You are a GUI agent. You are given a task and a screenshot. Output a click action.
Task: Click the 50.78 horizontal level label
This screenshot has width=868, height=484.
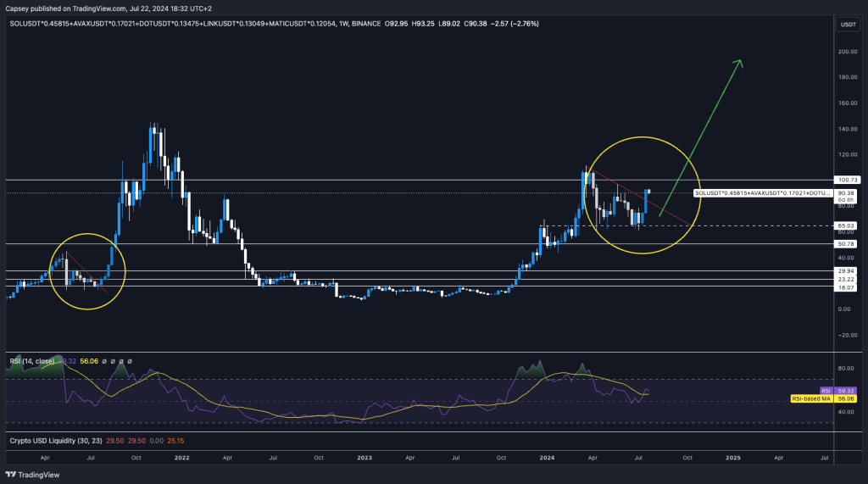click(846, 244)
